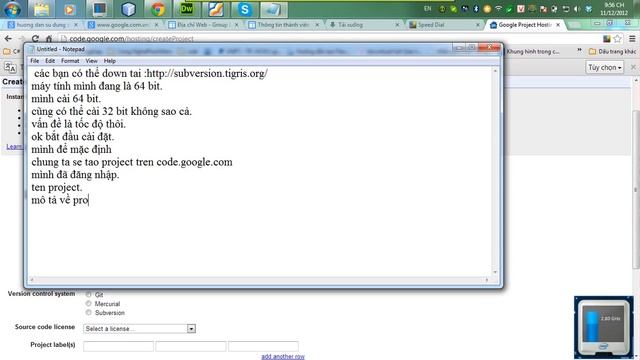Open the Windows Start orb
The height and width of the screenshot is (360, 640).
(12, 9)
